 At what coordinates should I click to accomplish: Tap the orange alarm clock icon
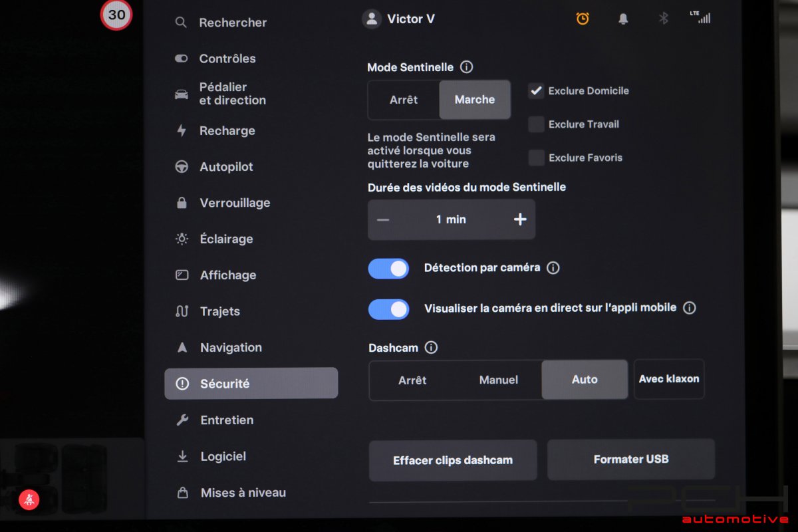[583, 19]
